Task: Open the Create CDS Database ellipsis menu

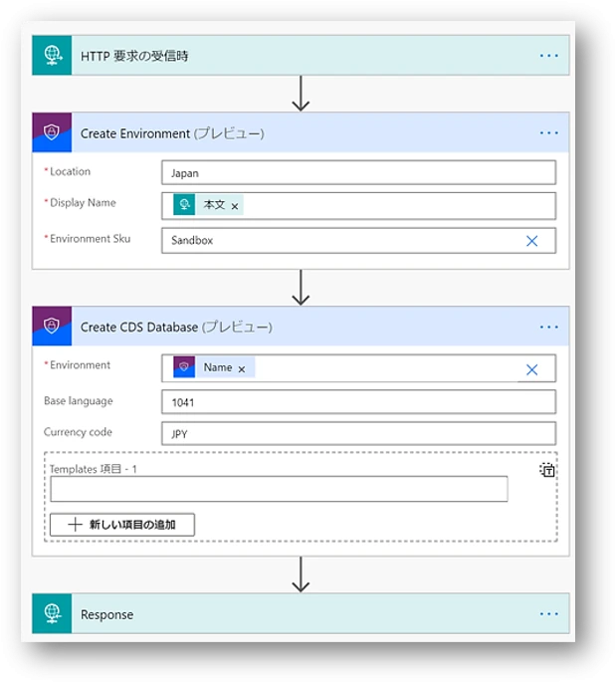Action: 548,327
